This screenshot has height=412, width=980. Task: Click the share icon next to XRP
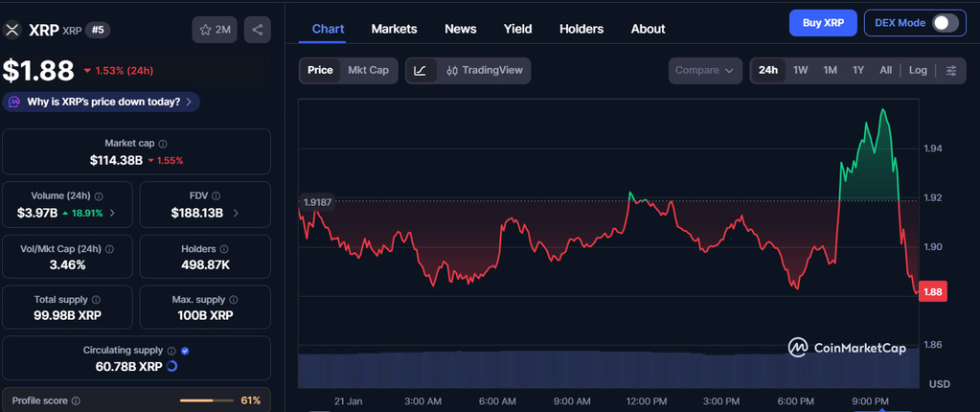click(257, 30)
